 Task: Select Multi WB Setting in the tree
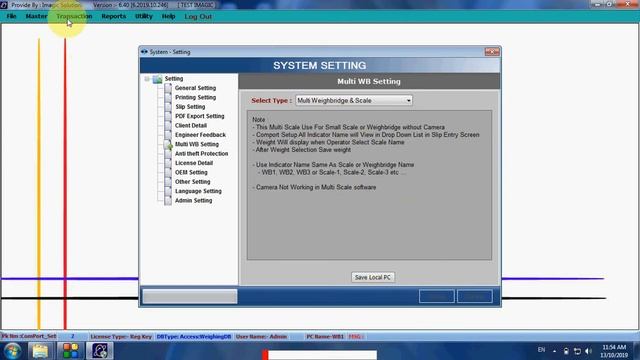click(197, 144)
